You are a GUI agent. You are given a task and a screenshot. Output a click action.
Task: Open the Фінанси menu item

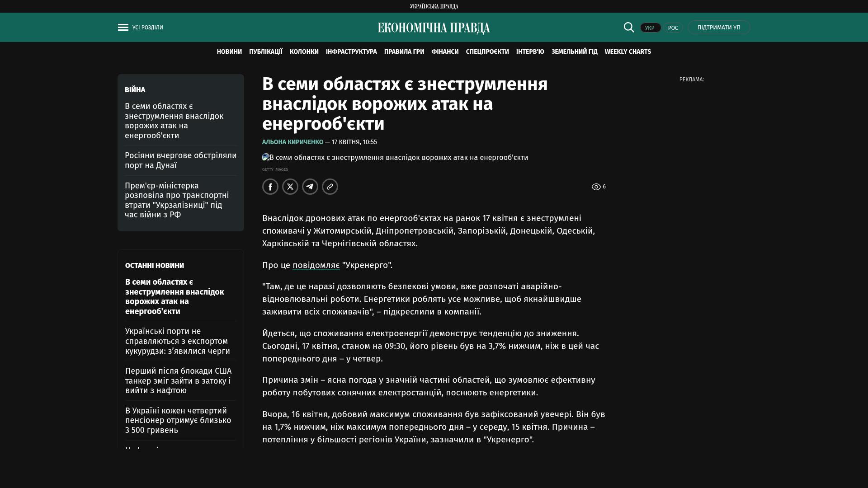click(445, 52)
